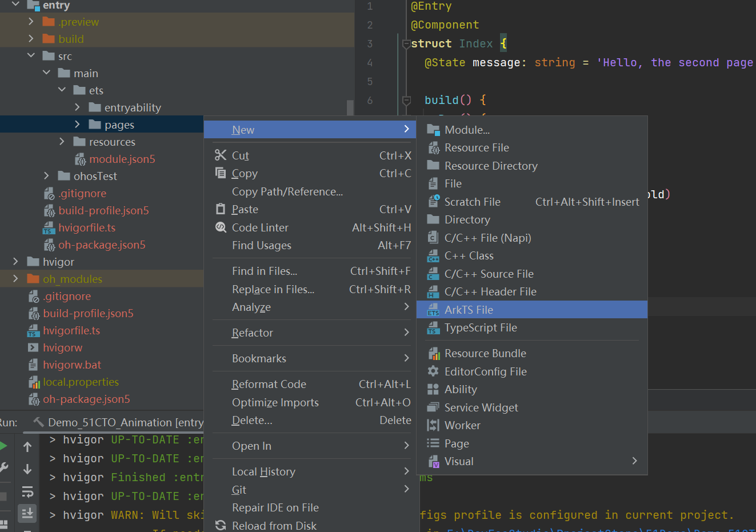Image resolution: width=756 pixels, height=532 pixels.
Task: Collapse the ets folder
Action: [x=62, y=90]
